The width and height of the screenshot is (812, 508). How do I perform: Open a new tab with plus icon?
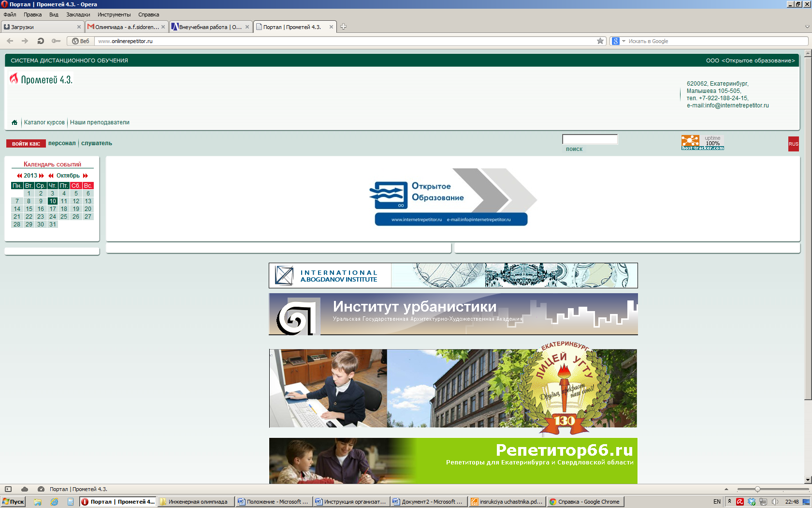click(x=343, y=27)
